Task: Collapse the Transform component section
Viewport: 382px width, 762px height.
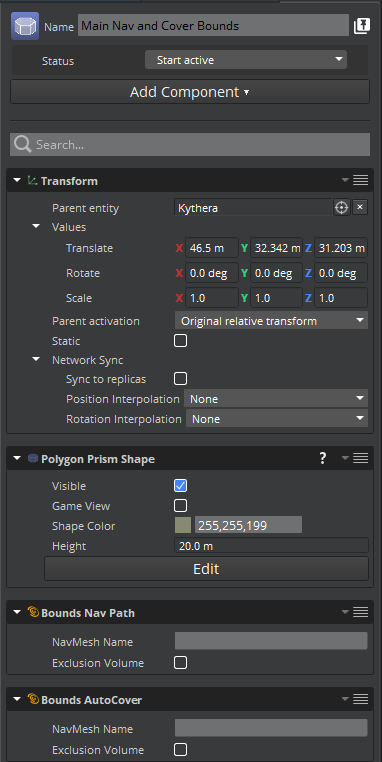Action: pyautogui.click(x=17, y=181)
